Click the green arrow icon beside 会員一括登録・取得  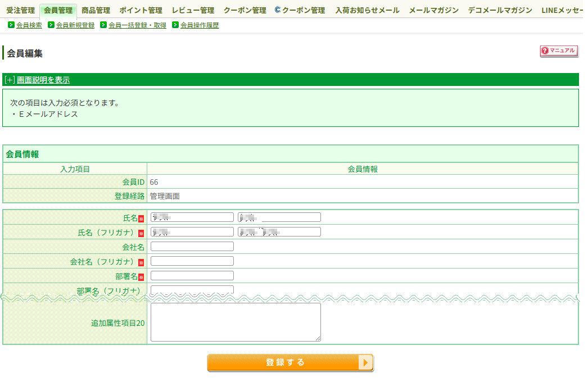103,25
